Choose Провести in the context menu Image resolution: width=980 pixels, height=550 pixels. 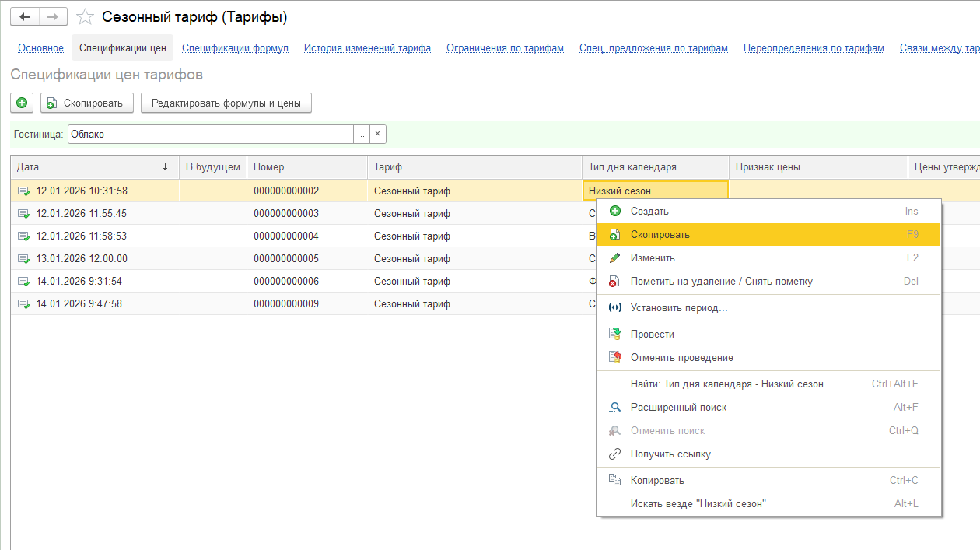coord(768,334)
